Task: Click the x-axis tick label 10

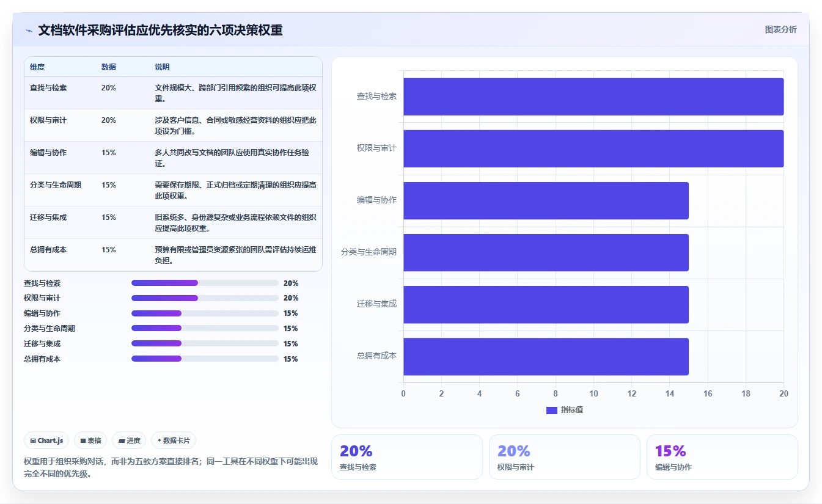Action: (x=593, y=394)
